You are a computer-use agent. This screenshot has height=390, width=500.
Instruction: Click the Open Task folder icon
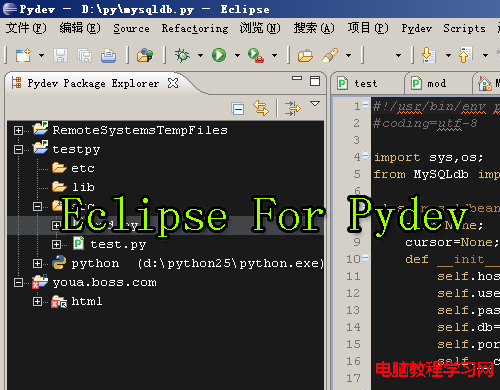[x=305, y=55]
